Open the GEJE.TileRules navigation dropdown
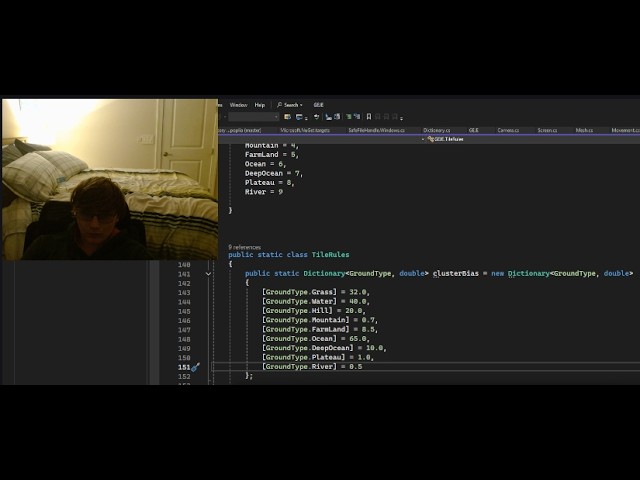This screenshot has width=640, height=480. tap(423, 139)
